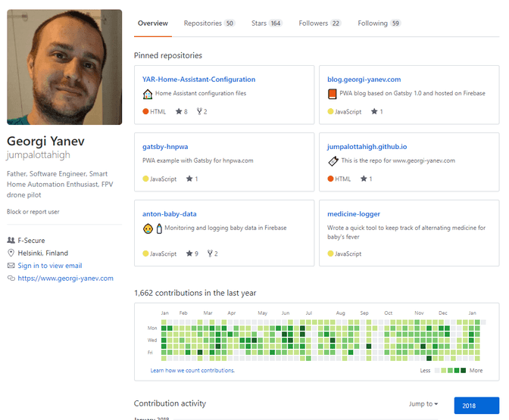509x420 pixels.
Task: Click the Georgi Yanev name heading
Action: (45, 141)
